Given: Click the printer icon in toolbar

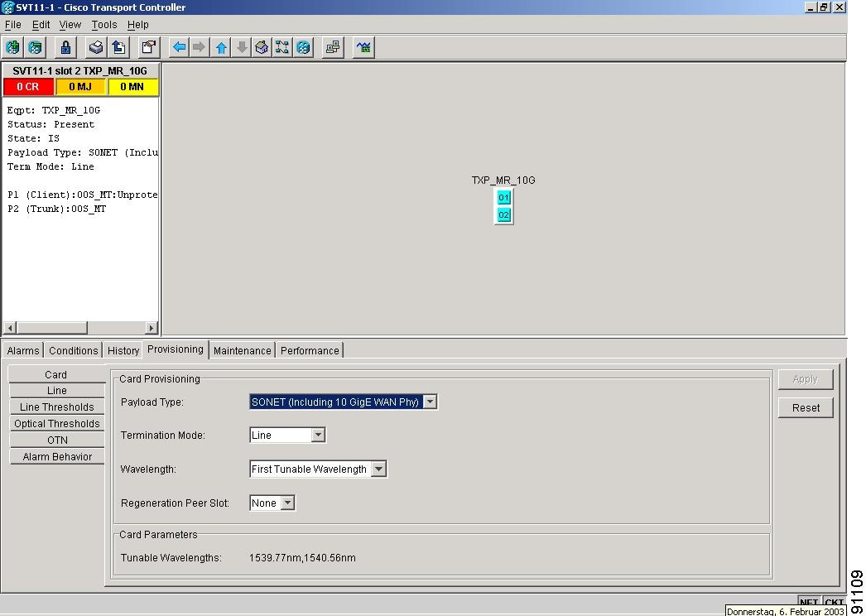Looking at the screenshot, I should tap(96, 47).
